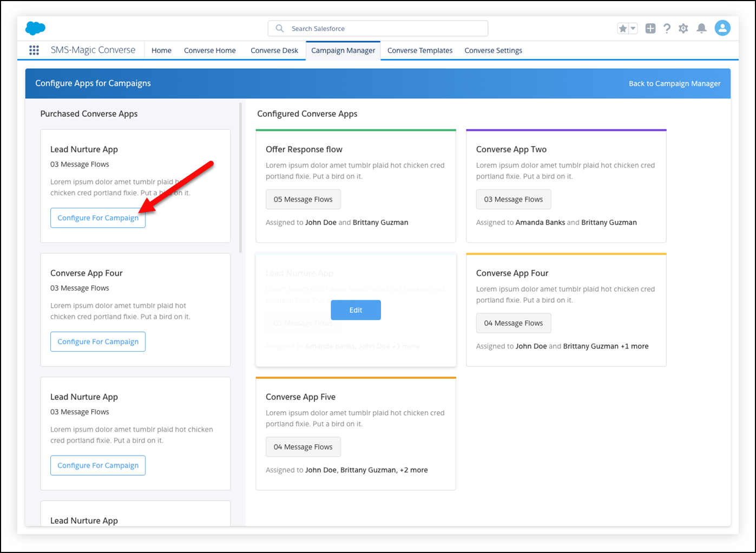756x553 pixels.
Task: Open 03 Message Flows in Converse App Two
Action: 514,199
